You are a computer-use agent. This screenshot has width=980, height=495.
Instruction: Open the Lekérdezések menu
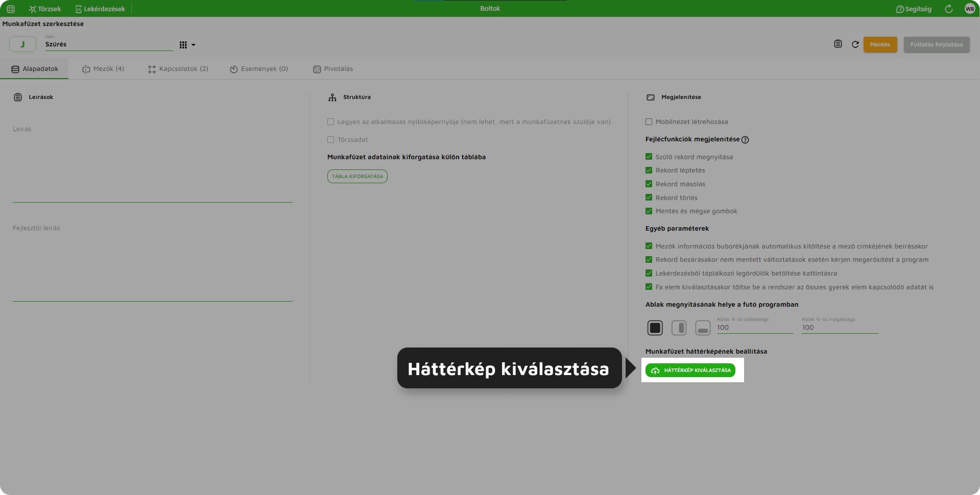click(x=100, y=9)
